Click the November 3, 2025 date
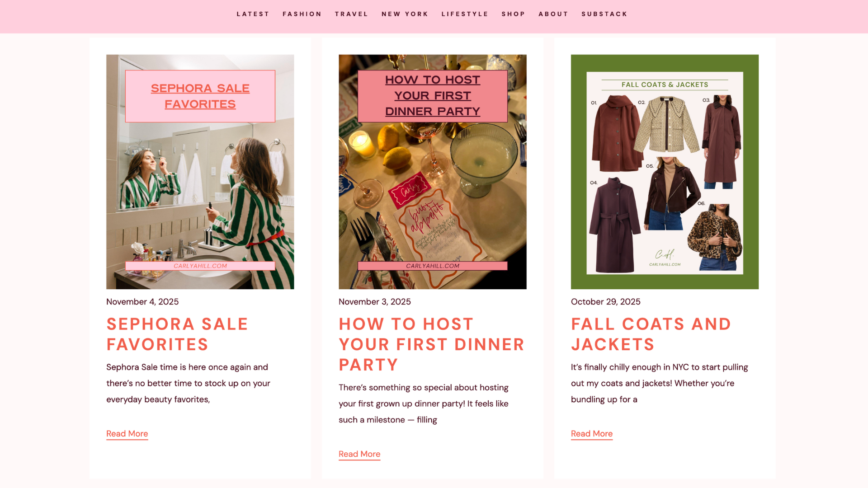 coord(375,302)
